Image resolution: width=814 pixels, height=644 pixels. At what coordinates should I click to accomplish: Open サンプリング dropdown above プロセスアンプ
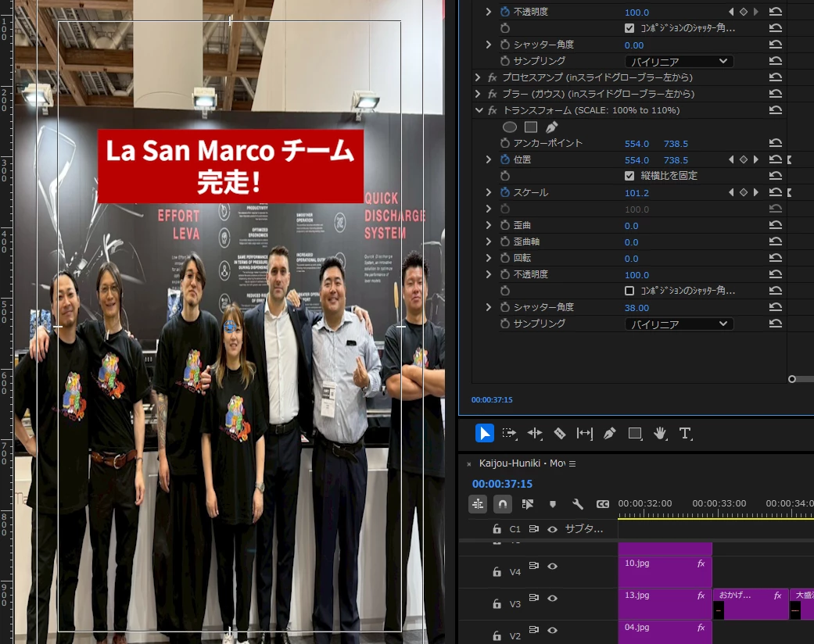coord(679,61)
